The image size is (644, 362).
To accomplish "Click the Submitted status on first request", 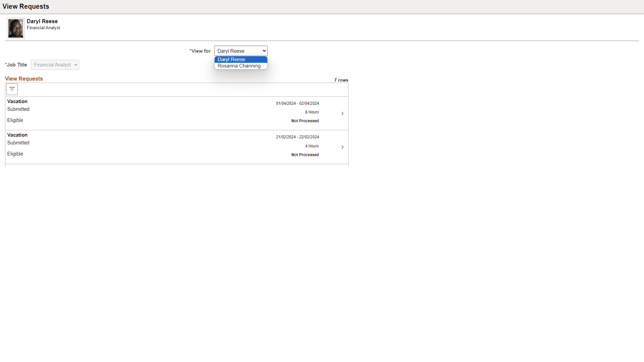I will (x=18, y=109).
